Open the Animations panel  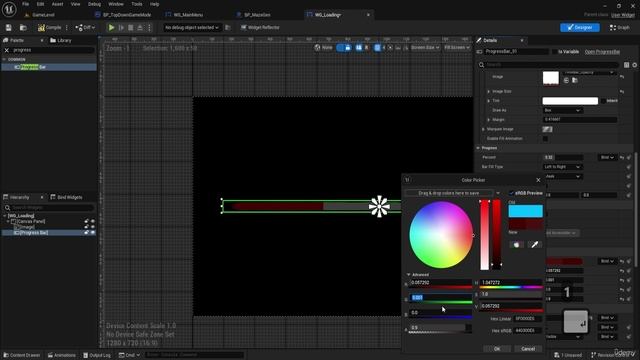pyautogui.click(x=62, y=355)
